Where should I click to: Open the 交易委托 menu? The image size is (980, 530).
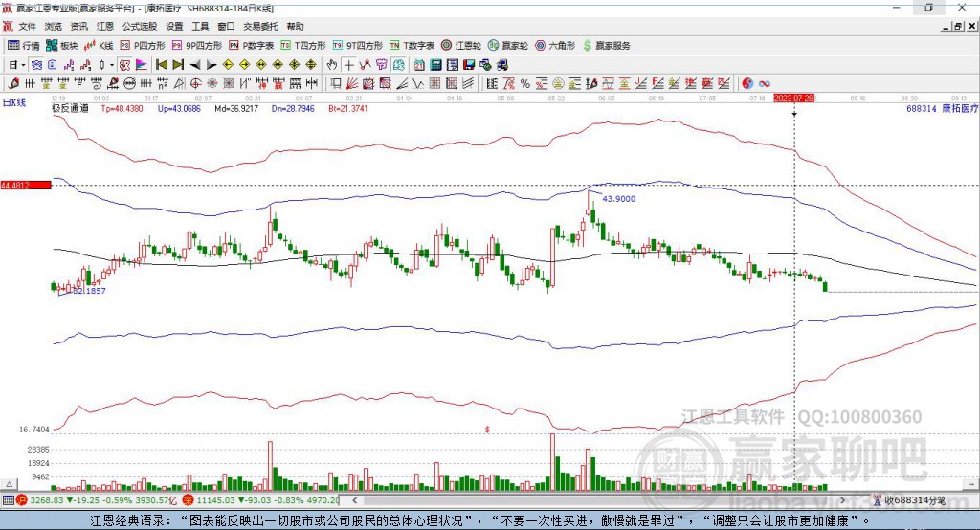pyautogui.click(x=260, y=26)
